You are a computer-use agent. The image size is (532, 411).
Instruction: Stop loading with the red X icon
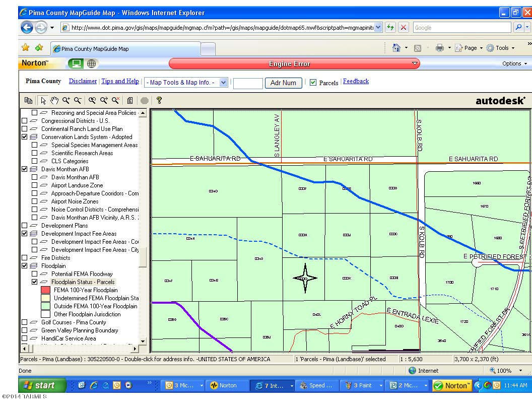[404, 28]
